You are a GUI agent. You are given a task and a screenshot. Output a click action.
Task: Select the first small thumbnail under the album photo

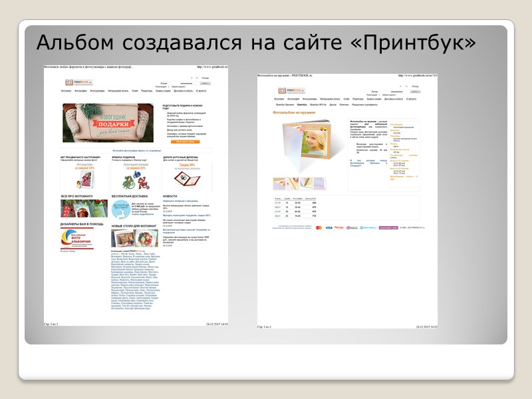(279, 184)
